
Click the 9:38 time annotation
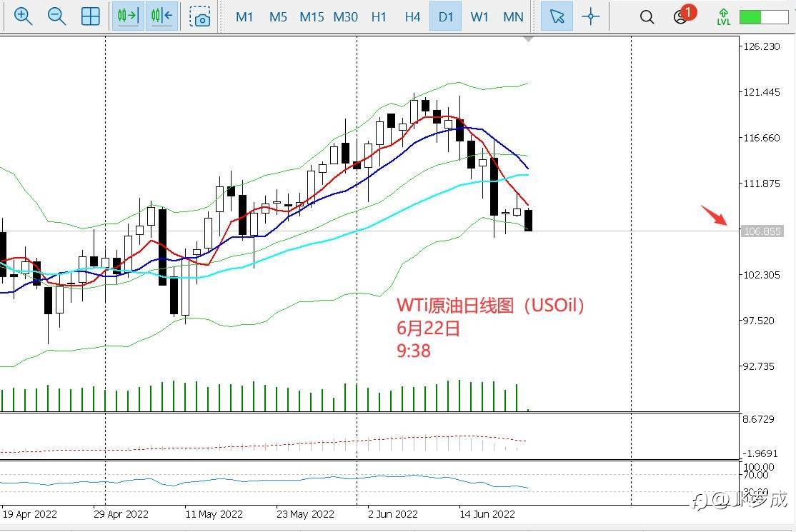coord(413,351)
